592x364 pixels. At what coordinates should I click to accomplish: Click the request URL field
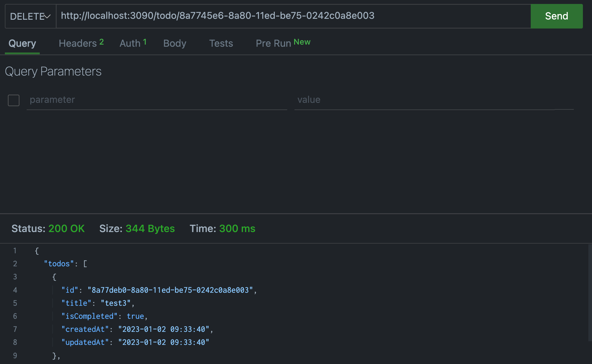[293, 16]
